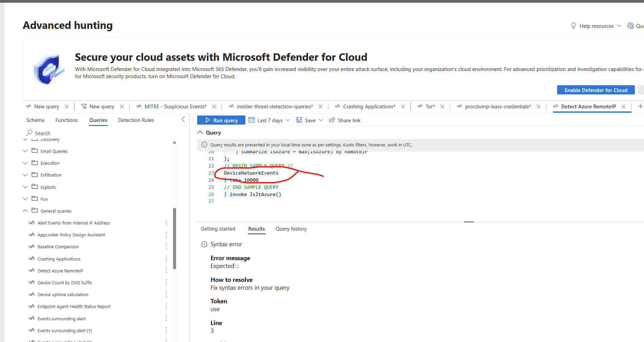Viewport: 644px width, 342px height.
Task: Open more options for Device uptime calculation
Action: (166, 294)
